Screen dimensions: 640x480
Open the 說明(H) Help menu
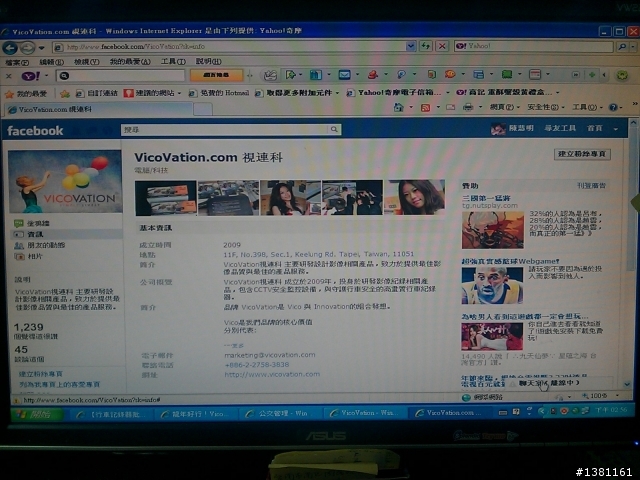coord(209,61)
